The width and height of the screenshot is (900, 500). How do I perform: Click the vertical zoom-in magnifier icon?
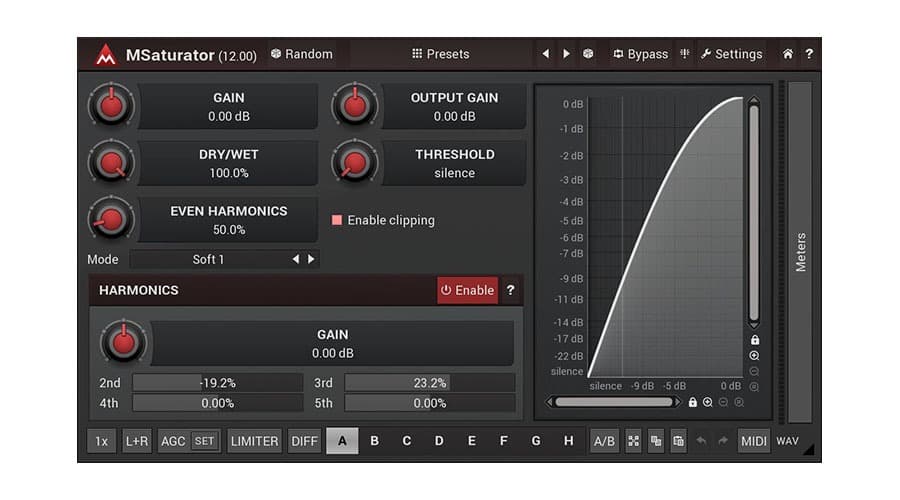click(755, 356)
